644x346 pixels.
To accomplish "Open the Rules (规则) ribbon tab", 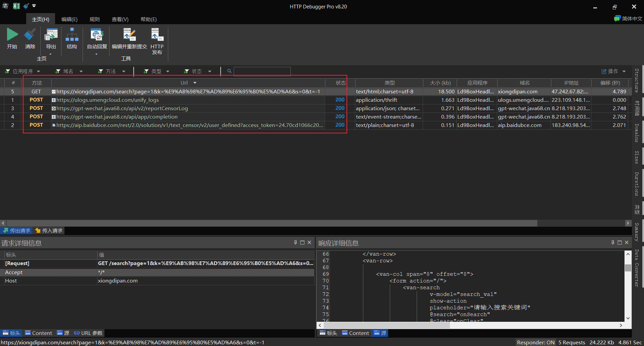I will pos(95,19).
